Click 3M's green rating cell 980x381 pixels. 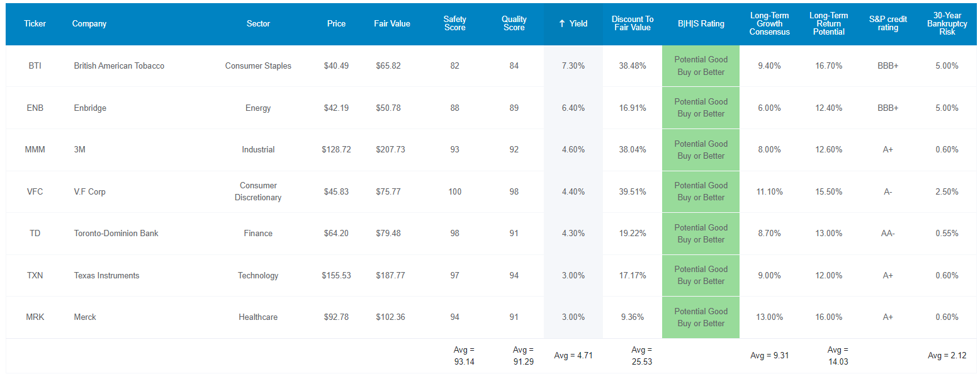tap(701, 150)
